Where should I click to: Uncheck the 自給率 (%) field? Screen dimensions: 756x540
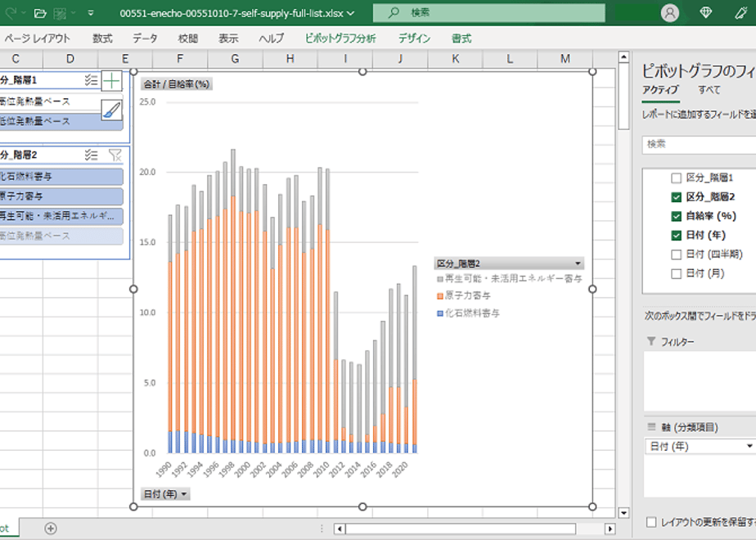[677, 216]
